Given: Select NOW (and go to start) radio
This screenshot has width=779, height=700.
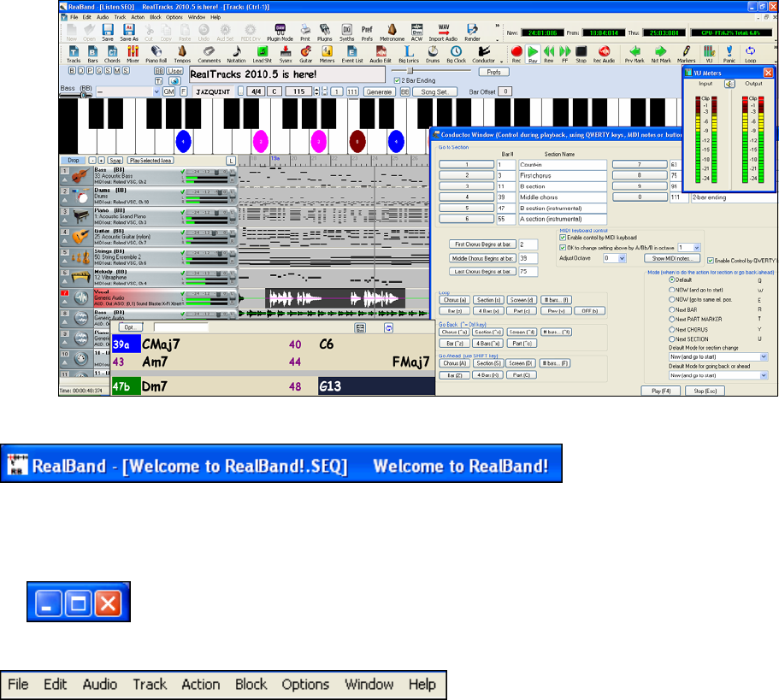Looking at the screenshot, I should [x=672, y=290].
